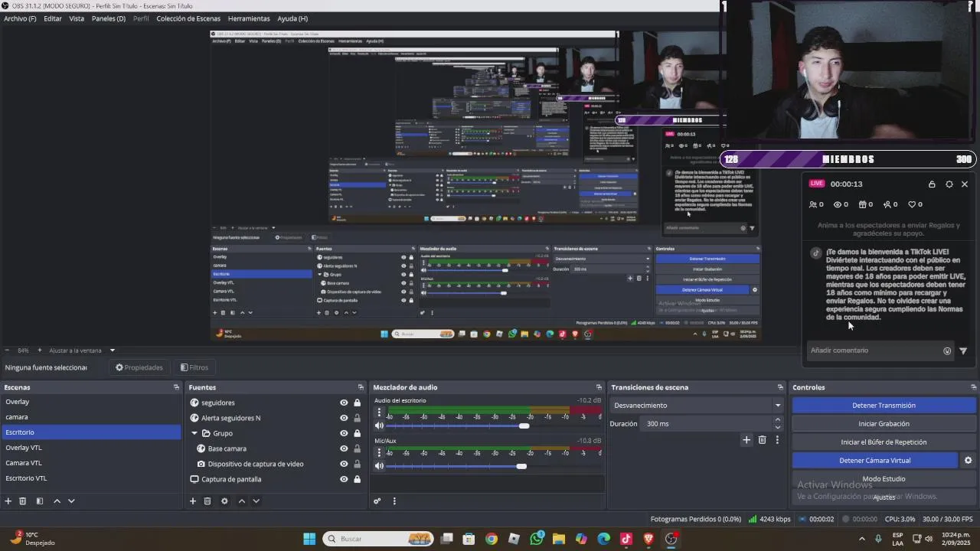This screenshot has height=551, width=980.
Task: Open scene filters icon in Escenas toolbar
Action: tap(40, 501)
